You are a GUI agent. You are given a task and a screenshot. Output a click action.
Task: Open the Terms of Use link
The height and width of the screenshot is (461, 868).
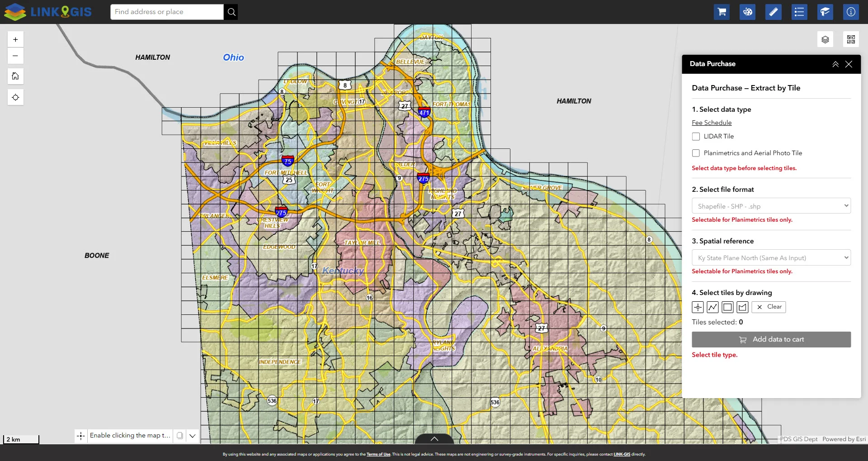[378, 454]
